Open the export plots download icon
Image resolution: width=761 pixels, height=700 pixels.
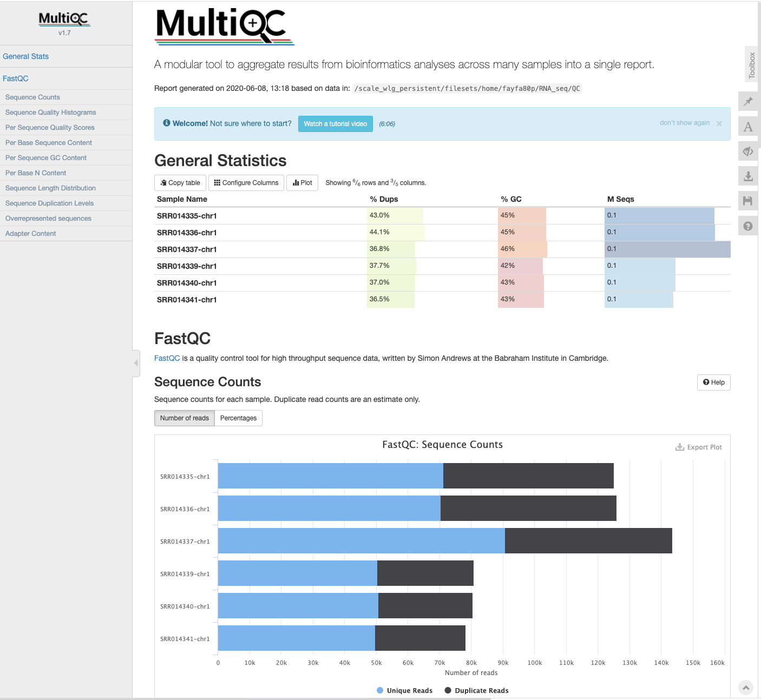(748, 176)
